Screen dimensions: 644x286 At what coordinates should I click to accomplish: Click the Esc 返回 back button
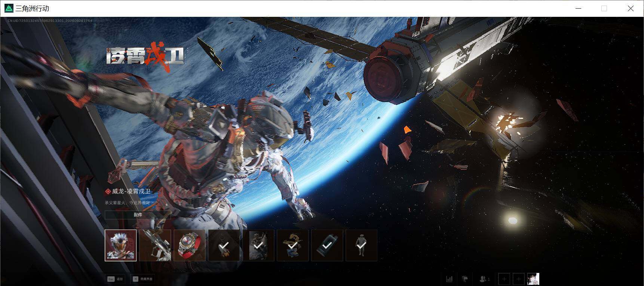(116, 279)
